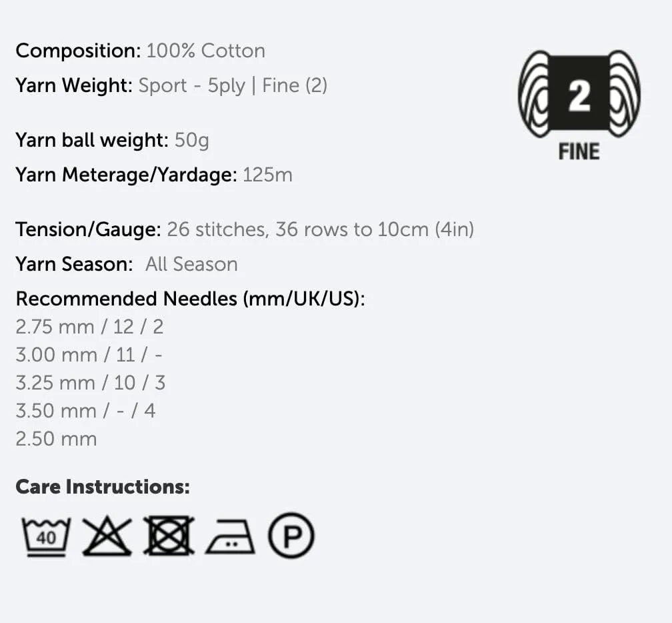Click the machine wash 40 degrees icon
The height and width of the screenshot is (623, 672).
46,537
